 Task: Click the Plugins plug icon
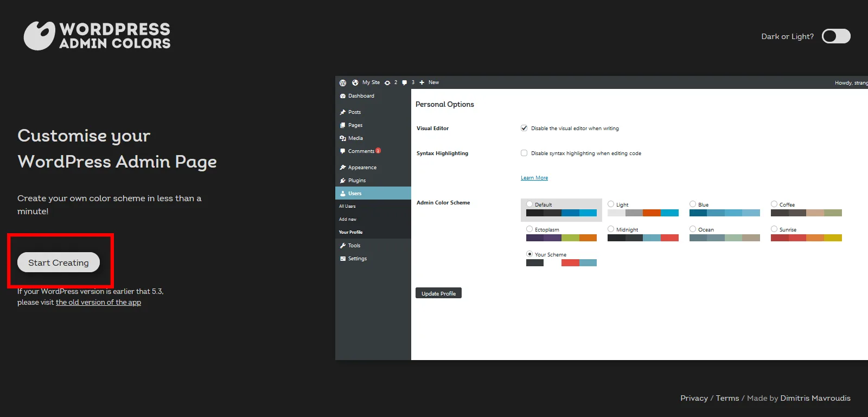343,181
